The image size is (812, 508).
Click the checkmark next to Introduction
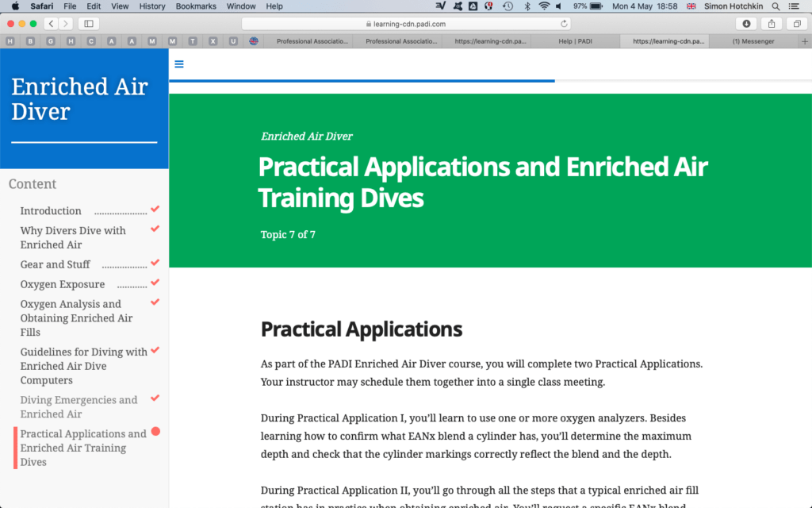click(x=155, y=209)
